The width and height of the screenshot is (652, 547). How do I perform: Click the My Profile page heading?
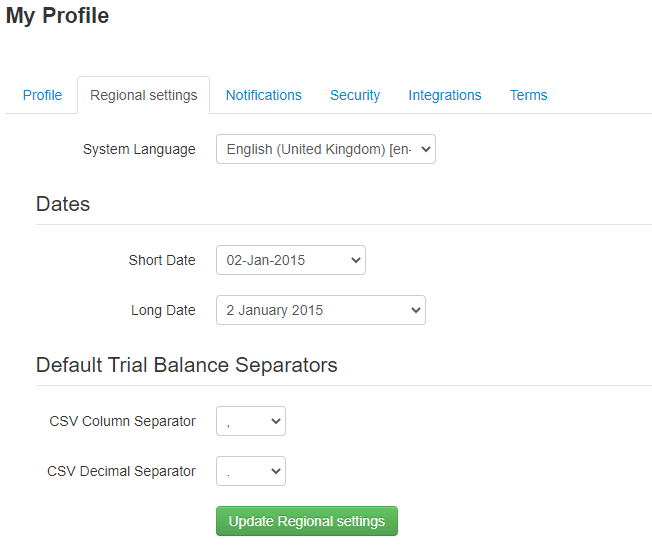(58, 16)
